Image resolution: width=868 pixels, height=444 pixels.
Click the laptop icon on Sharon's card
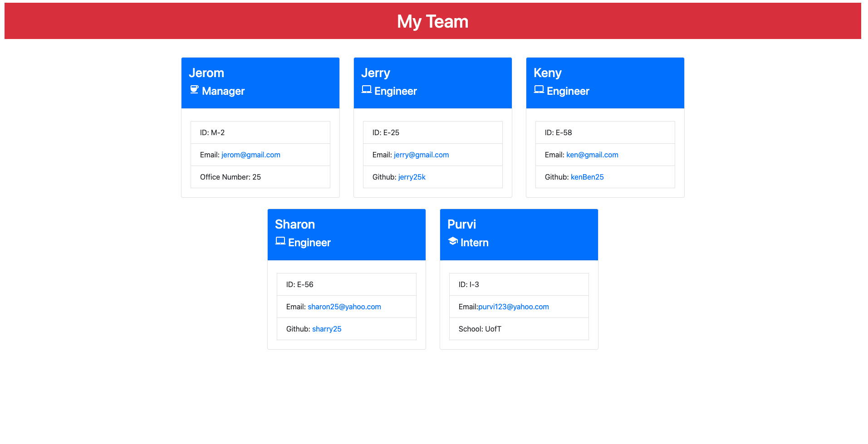pos(280,241)
